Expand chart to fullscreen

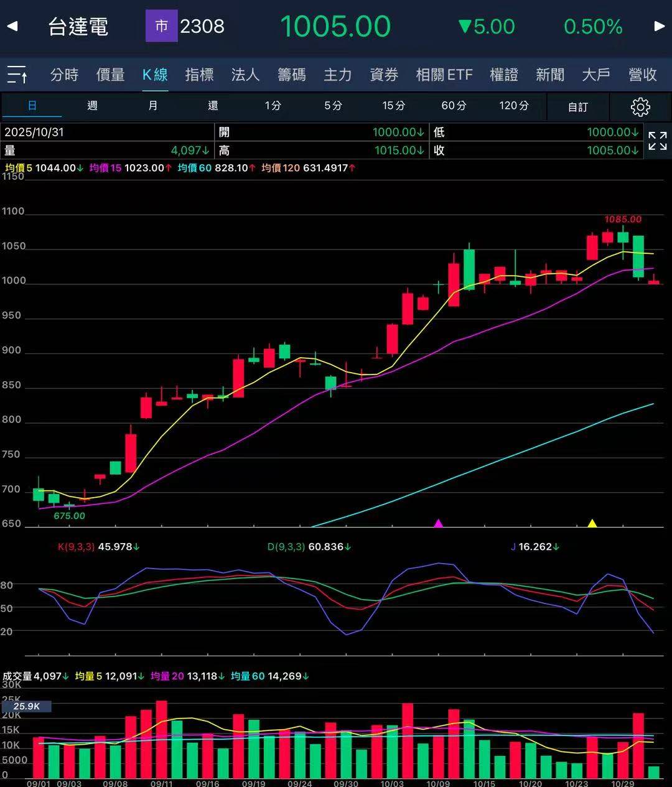click(x=658, y=141)
